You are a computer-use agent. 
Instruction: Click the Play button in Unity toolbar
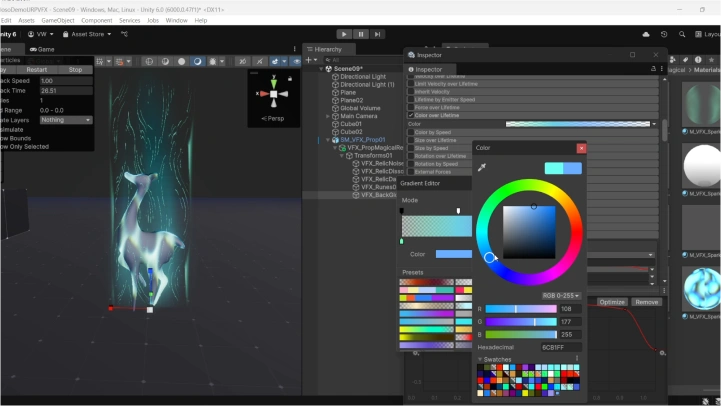pos(344,34)
